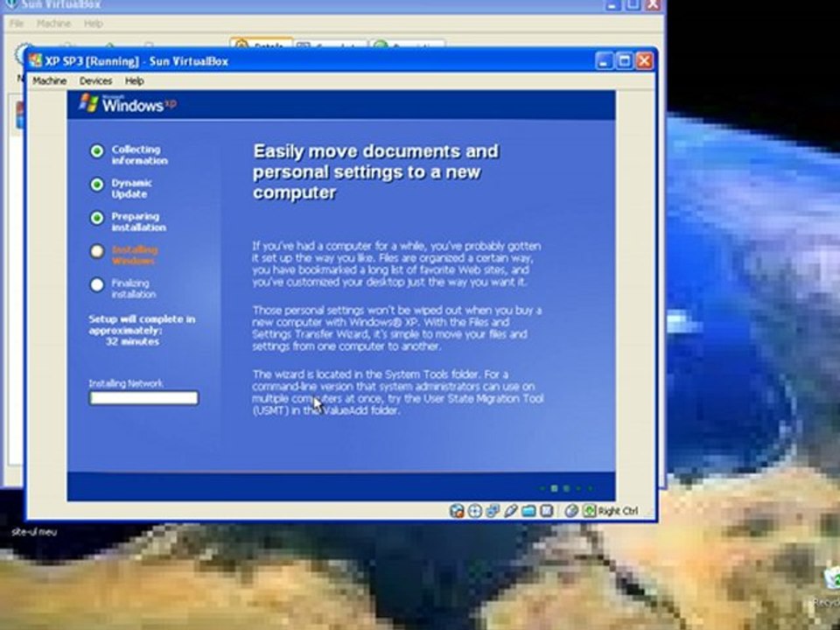Click the hard disk activity status icon
Screen dimensions: 840x630
point(457,511)
